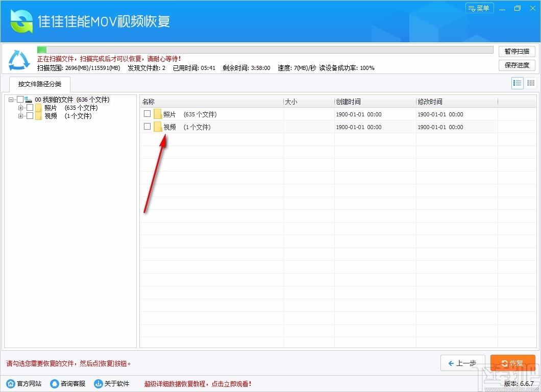Click the 照片 folder icon in tree
Screen dimensions: 541x392
(38, 108)
